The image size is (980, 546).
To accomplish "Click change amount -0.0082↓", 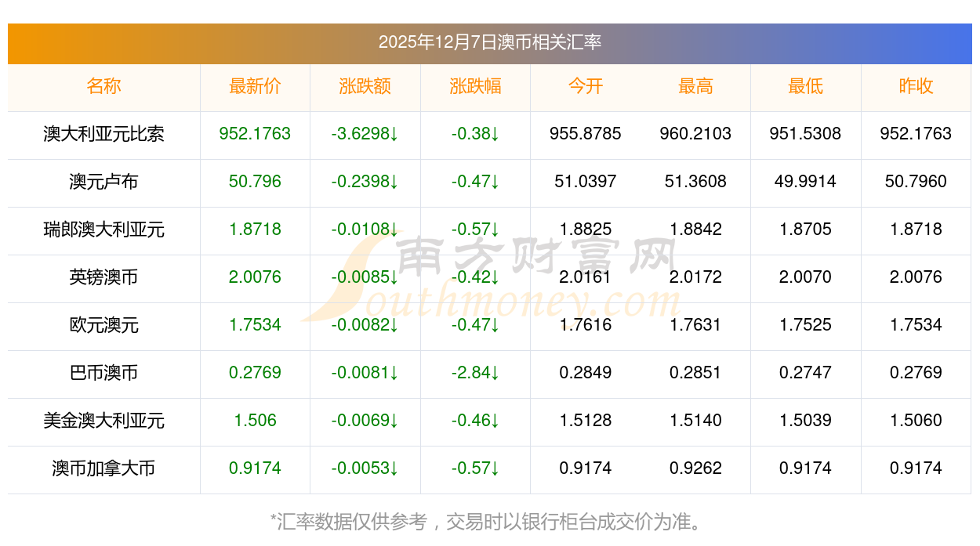I will point(365,325).
